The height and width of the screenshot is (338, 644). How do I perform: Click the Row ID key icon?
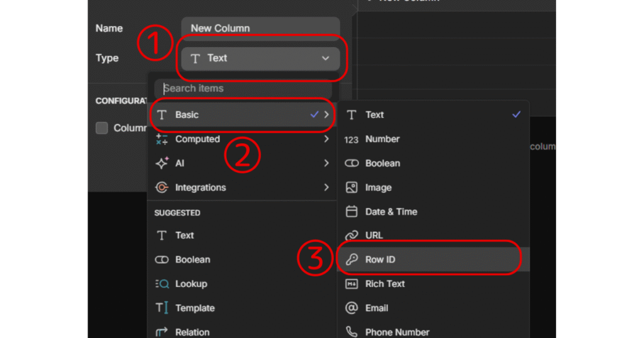click(x=352, y=259)
